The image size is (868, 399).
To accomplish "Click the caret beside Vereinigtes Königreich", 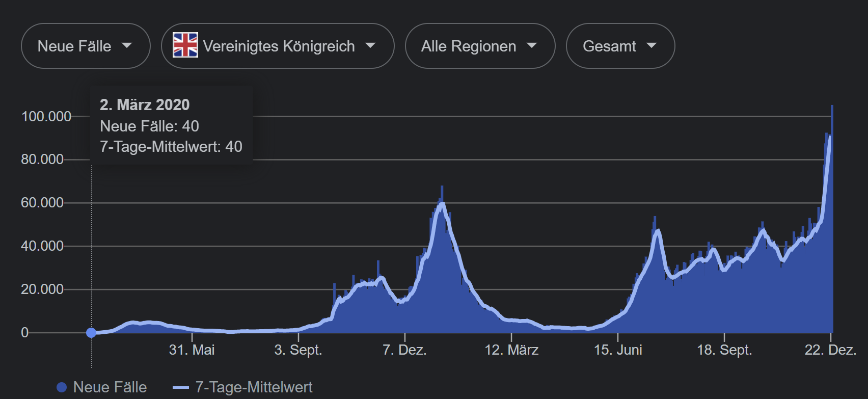I will pyautogui.click(x=370, y=46).
